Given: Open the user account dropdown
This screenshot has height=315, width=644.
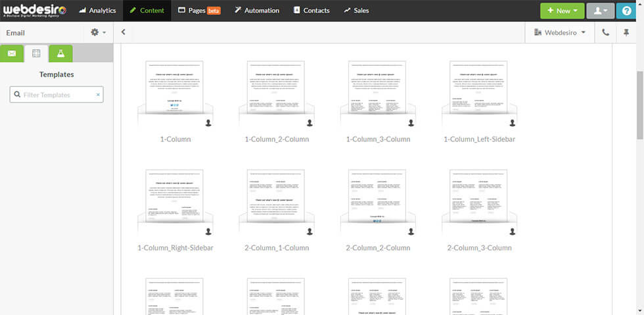Looking at the screenshot, I should coord(600,11).
